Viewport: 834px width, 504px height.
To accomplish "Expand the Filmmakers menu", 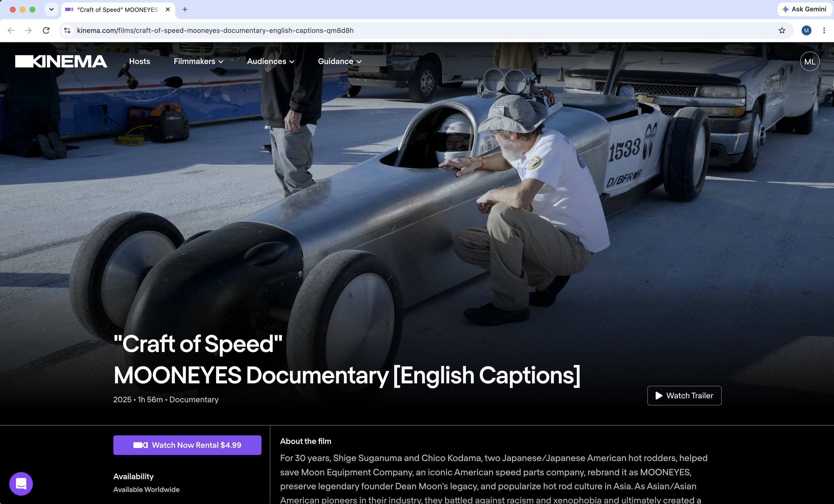I will pos(198,61).
